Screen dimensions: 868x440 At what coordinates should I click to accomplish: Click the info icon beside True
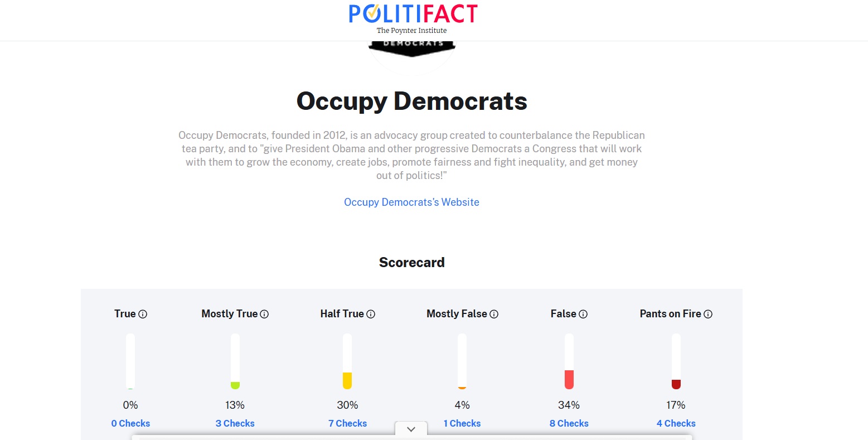pos(143,314)
